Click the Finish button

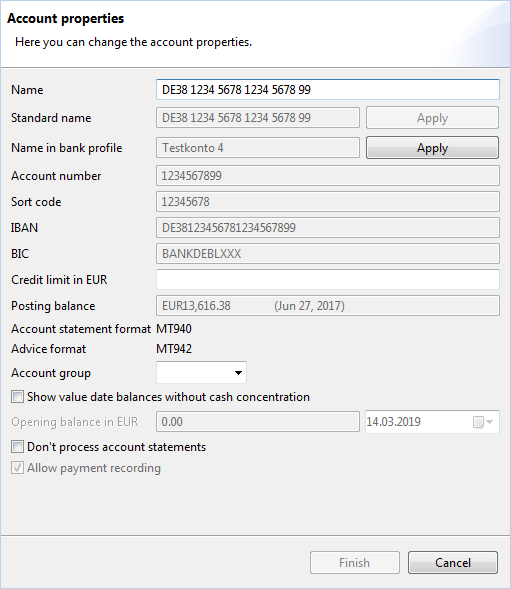coord(355,562)
